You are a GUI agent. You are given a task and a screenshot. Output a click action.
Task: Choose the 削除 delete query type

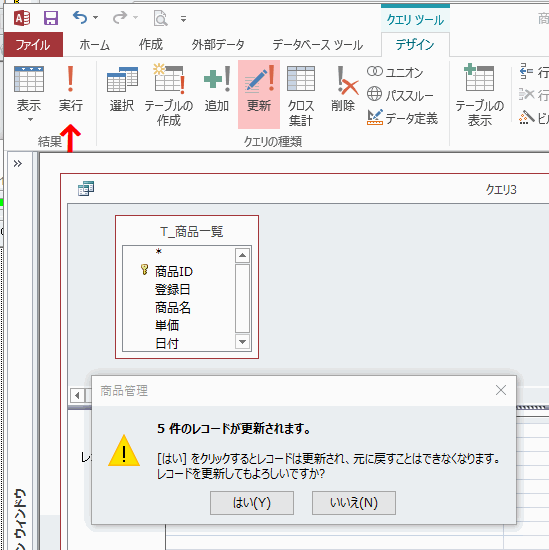(344, 89)
